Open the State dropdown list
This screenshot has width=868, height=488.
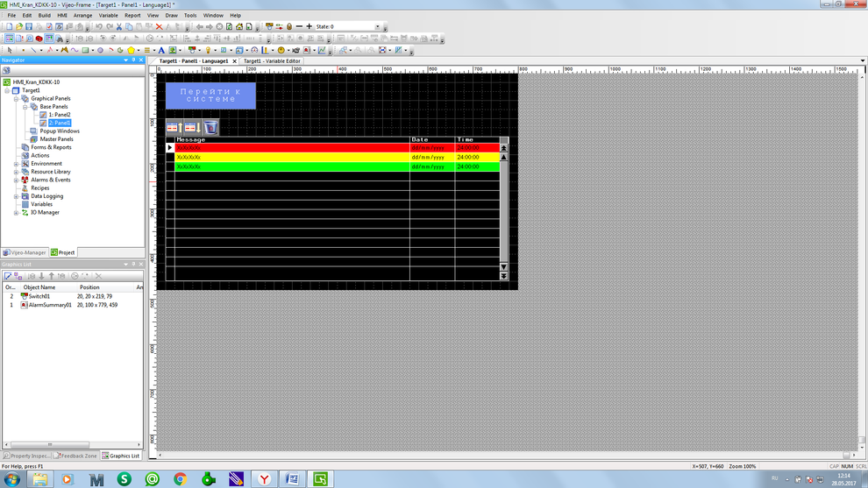tap(378, 27)
